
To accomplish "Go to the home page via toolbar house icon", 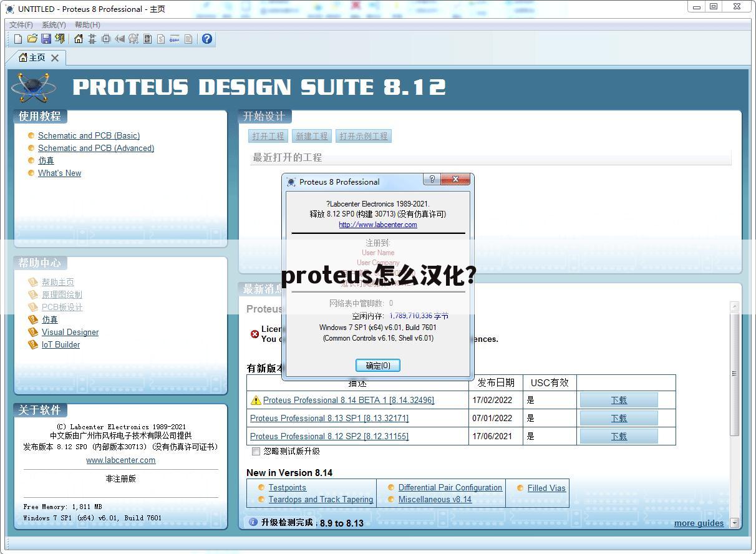I will coord(79,39).
